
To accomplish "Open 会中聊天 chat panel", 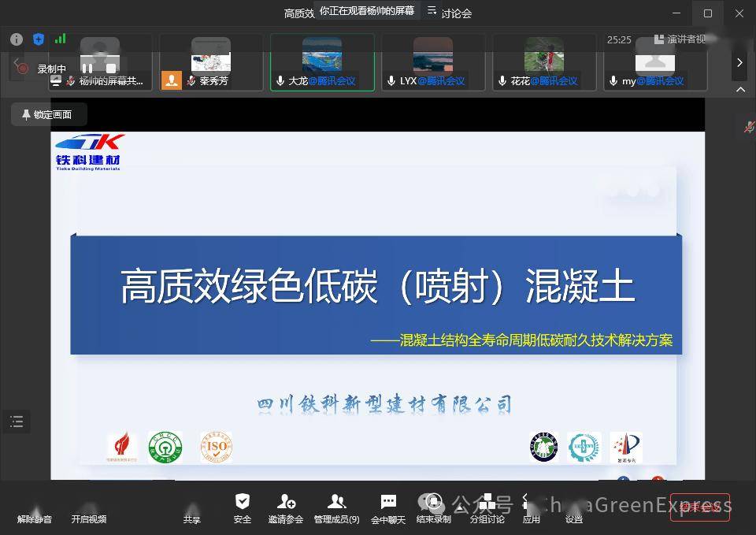I will tap(388, 509).
